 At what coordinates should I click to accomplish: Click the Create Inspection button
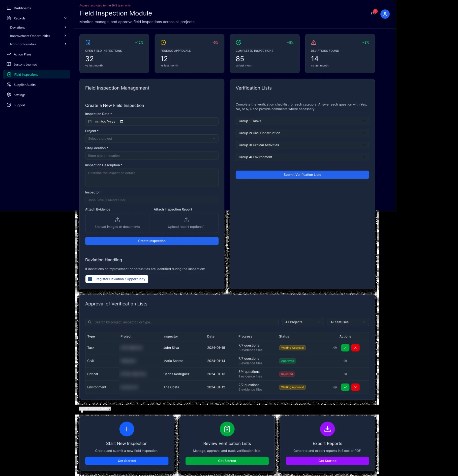tap(152, 241)
